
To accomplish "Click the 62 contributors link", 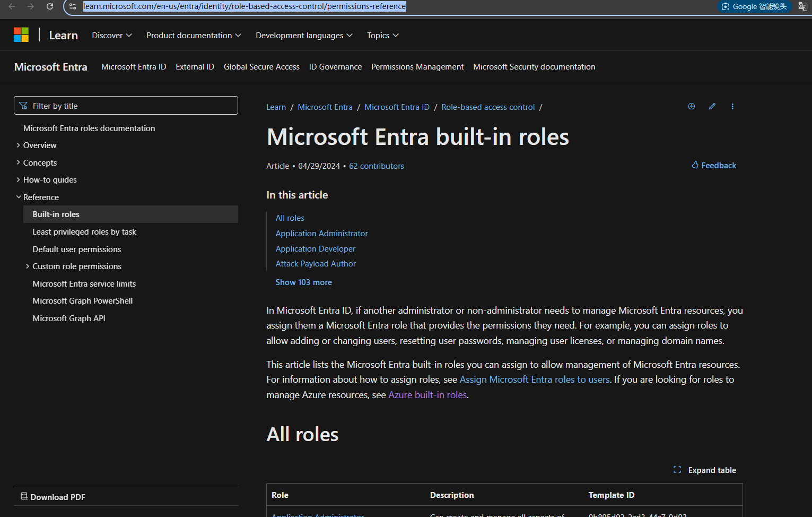I will coord(377,166).
